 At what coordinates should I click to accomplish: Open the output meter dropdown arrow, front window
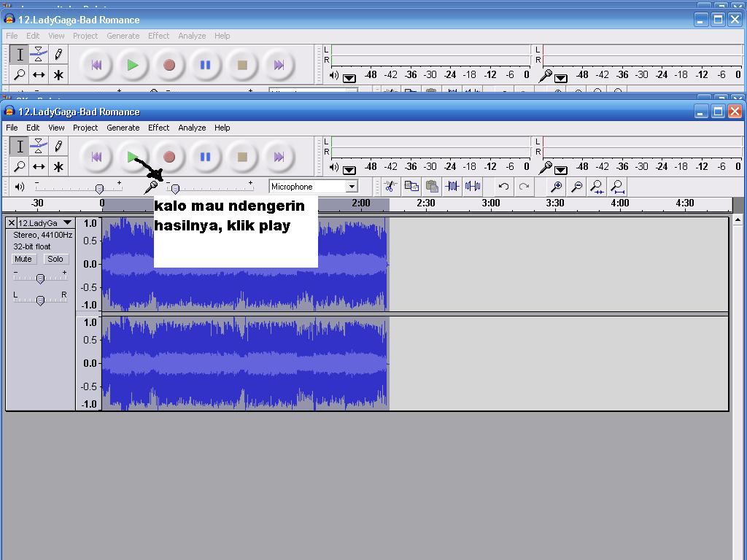pyautogui.click(x=349, y=170)
